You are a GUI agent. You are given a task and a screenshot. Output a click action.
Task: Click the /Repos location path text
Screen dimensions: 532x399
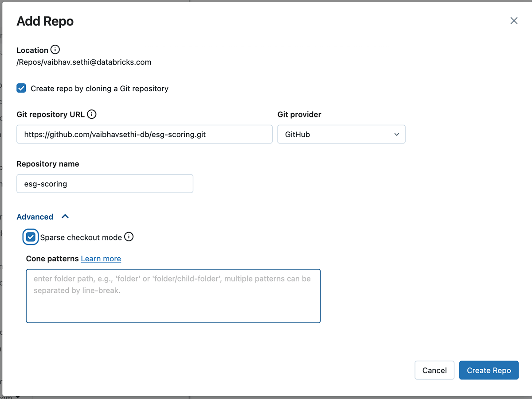(x=84, y=62)
